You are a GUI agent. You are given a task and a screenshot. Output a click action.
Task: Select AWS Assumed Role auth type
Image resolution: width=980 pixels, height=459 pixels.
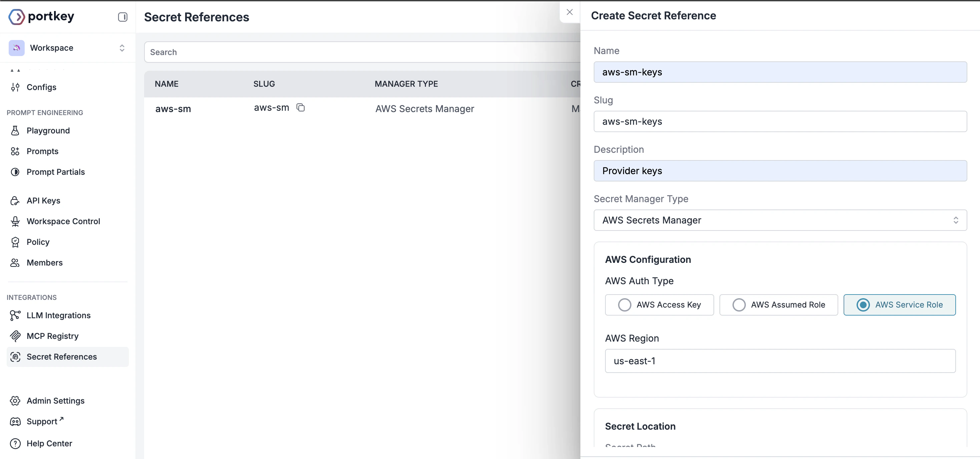(779, 305)
